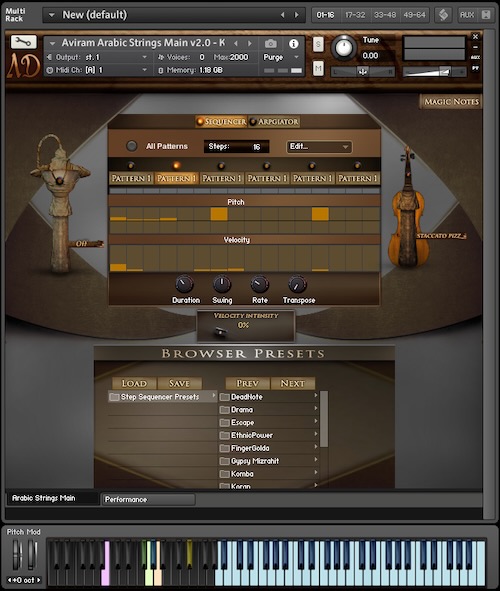This screenshot has width=500, height=591.
Task: Open instrument name dropdown arrow
Action: [x=52, y=43]
